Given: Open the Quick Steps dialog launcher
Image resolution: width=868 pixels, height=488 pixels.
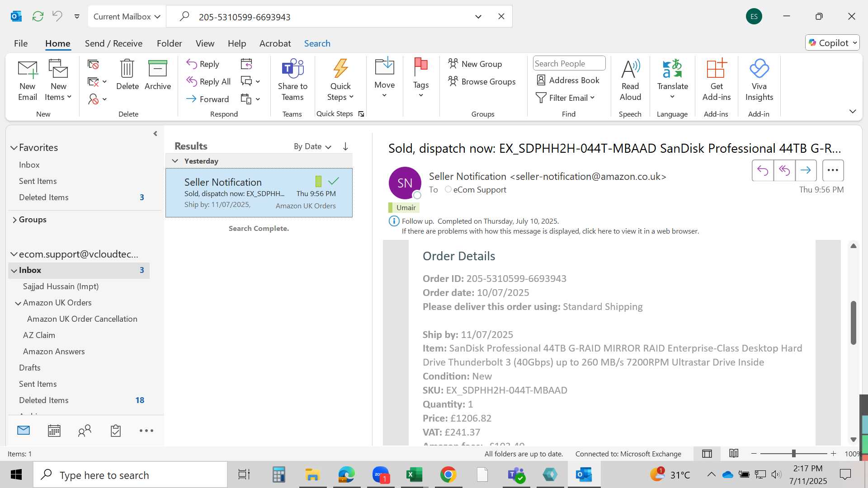Looking at the screenshot, I should coord(361,114).
